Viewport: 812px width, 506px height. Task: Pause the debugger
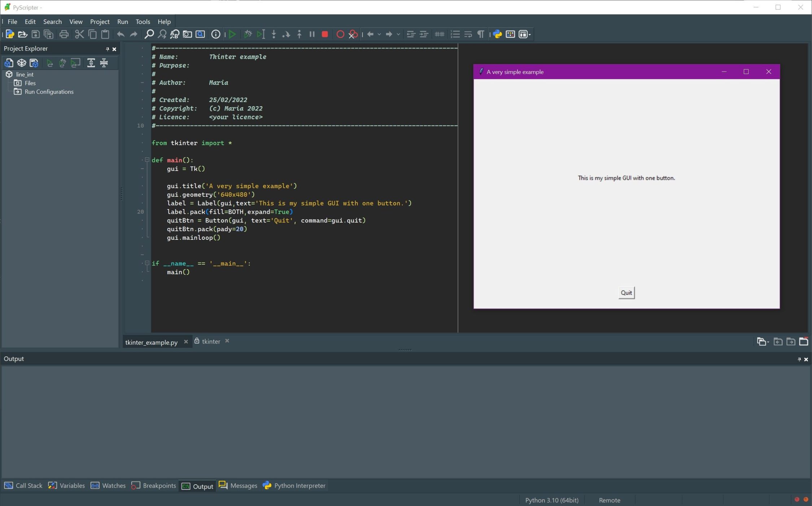[312, 34]
